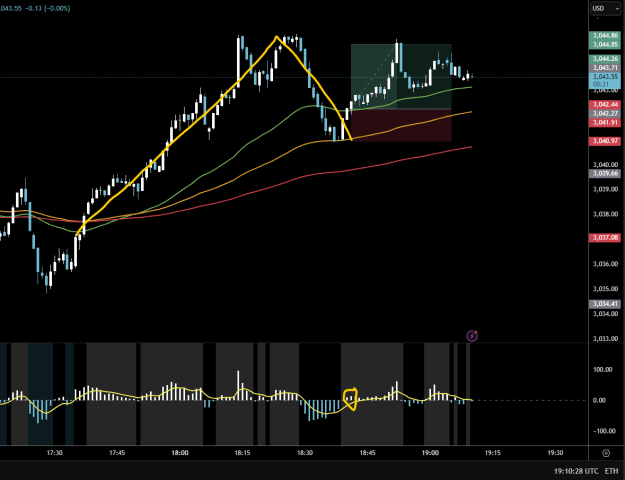Click the red price label 3,042.44
This screenshot has width=625, height=480.
(x=605, y=104)
